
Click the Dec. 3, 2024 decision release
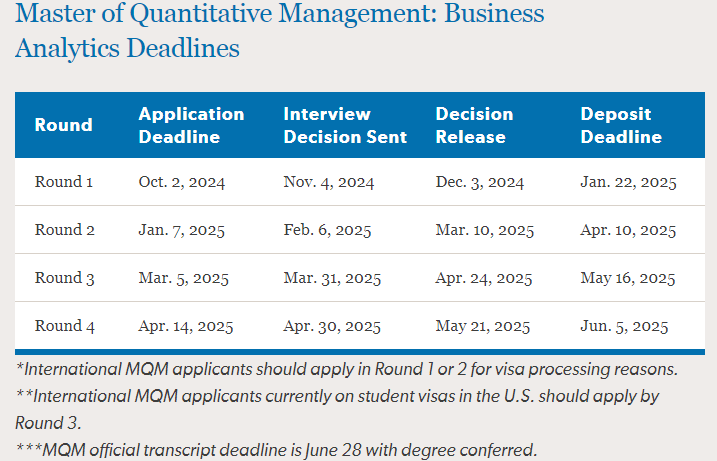[480, 182]
